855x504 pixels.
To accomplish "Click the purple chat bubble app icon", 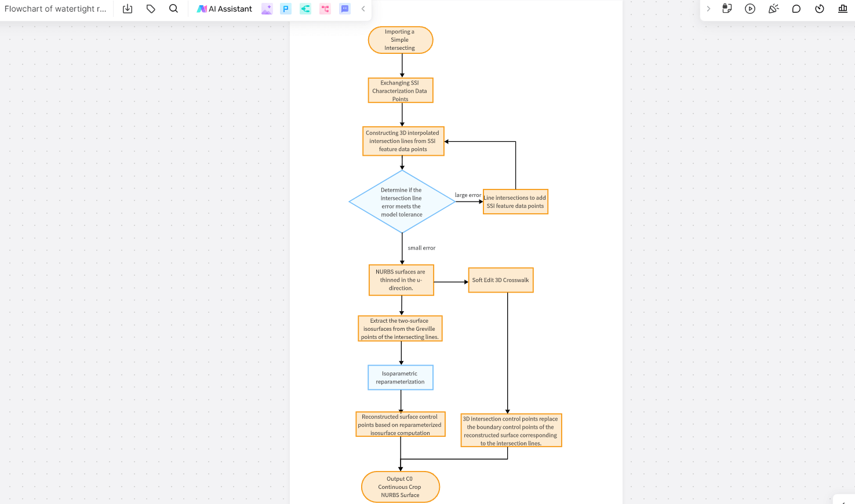I will 345,9.
